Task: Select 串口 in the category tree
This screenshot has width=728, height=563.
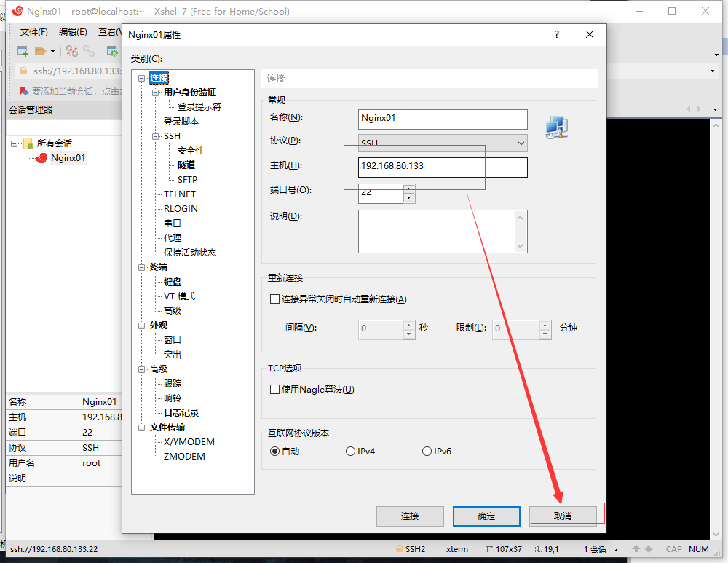Action: (x=173, y=224)
